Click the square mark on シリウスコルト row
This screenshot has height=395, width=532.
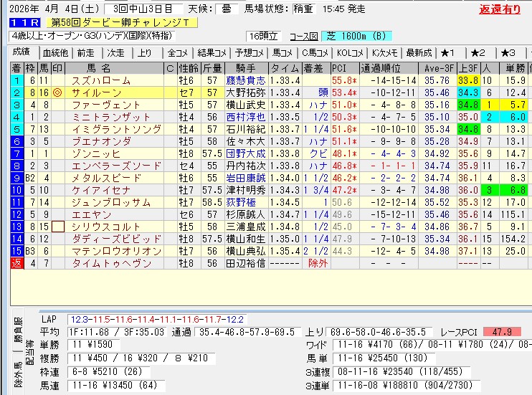tap(59, 227)
